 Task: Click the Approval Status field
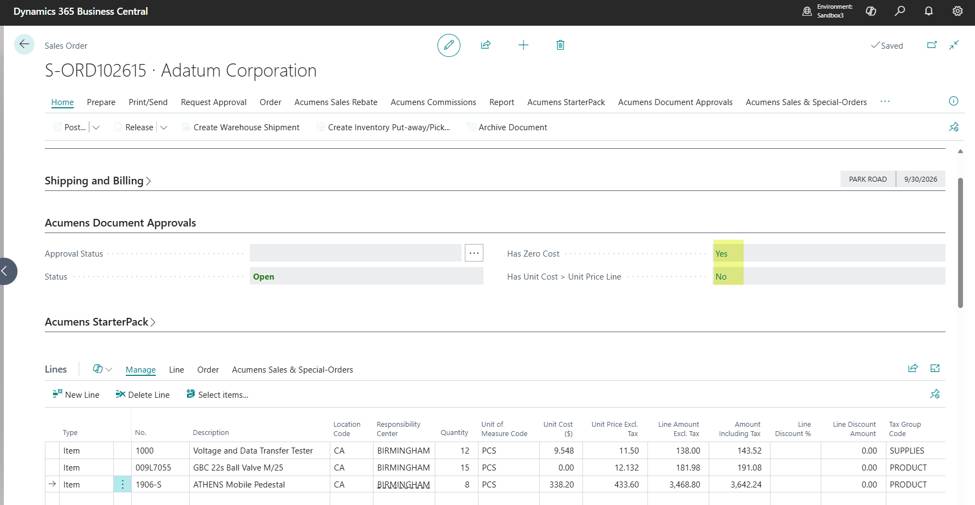point(356,253)
